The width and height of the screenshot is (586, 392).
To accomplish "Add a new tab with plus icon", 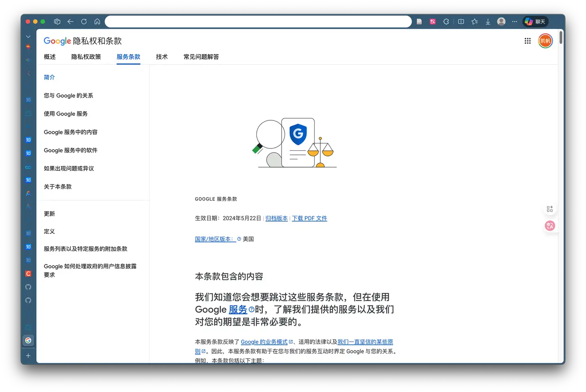I will pos(28,356).
